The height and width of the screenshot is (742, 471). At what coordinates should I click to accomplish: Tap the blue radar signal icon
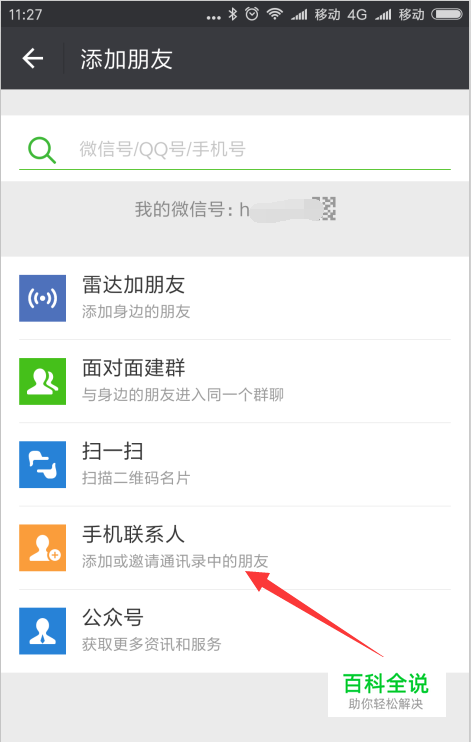tap(43, 298)
